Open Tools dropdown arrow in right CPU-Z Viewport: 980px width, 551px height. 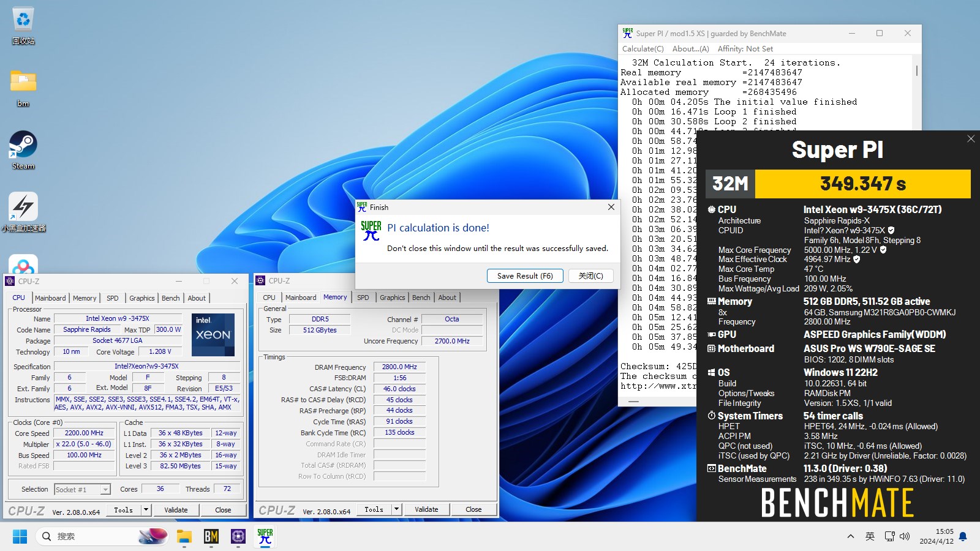[x=396, y=509]
